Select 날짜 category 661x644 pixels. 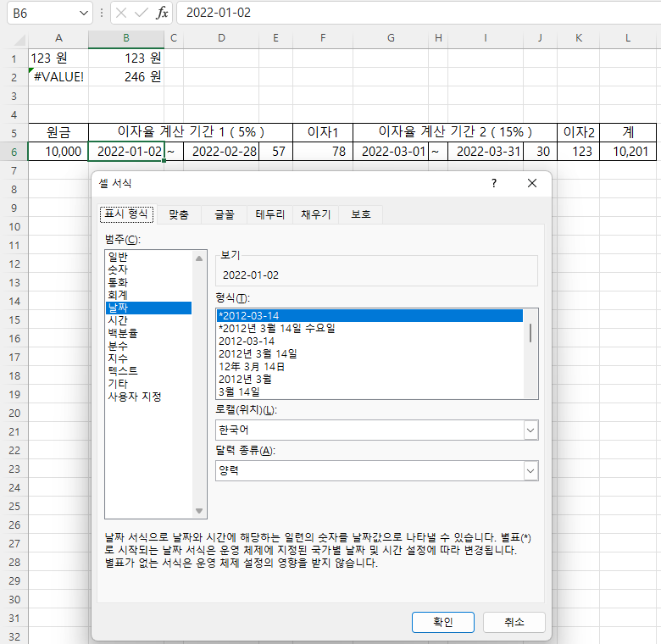click(149, 308)
